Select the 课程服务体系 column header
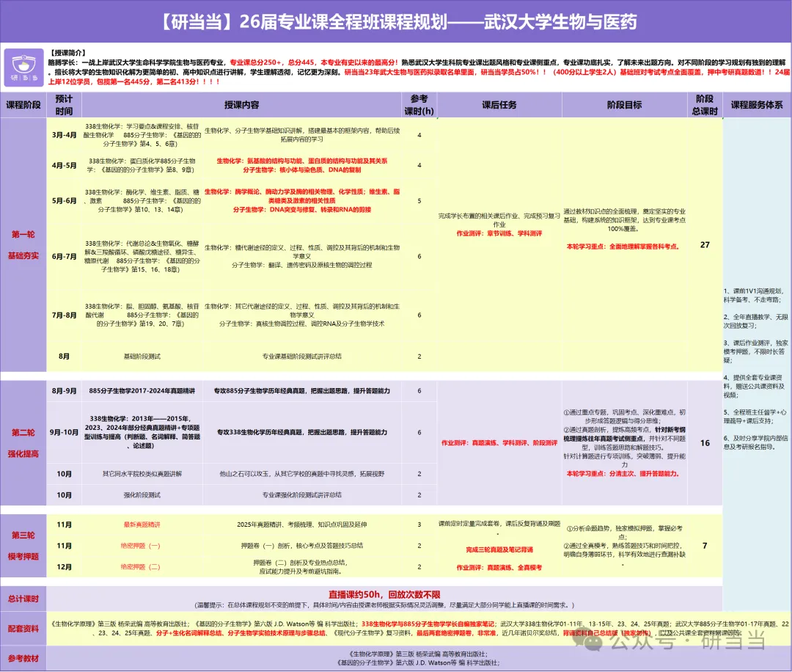The height and width of the screenshot is (672, 792). tap(757, 105)
